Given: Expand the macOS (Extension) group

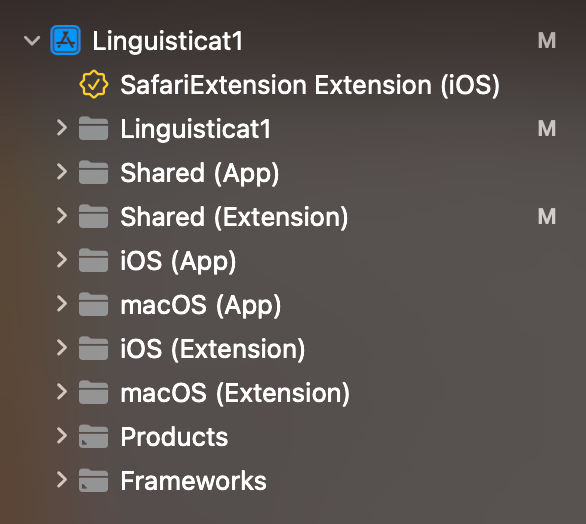Looking at the screenshot, I should pos(62,392).
